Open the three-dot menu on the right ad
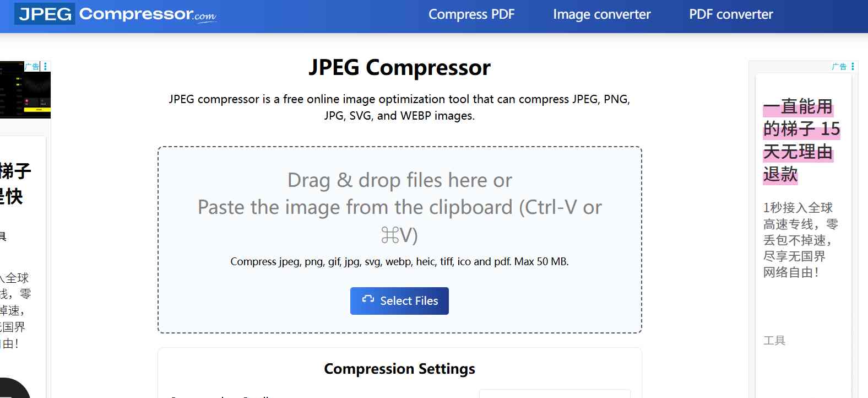The height and width of the screenshot is (398, 868). tap(852, 67)
